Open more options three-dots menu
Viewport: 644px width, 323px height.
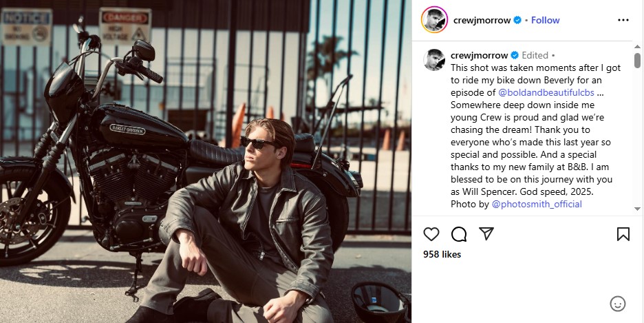[623, 20]
